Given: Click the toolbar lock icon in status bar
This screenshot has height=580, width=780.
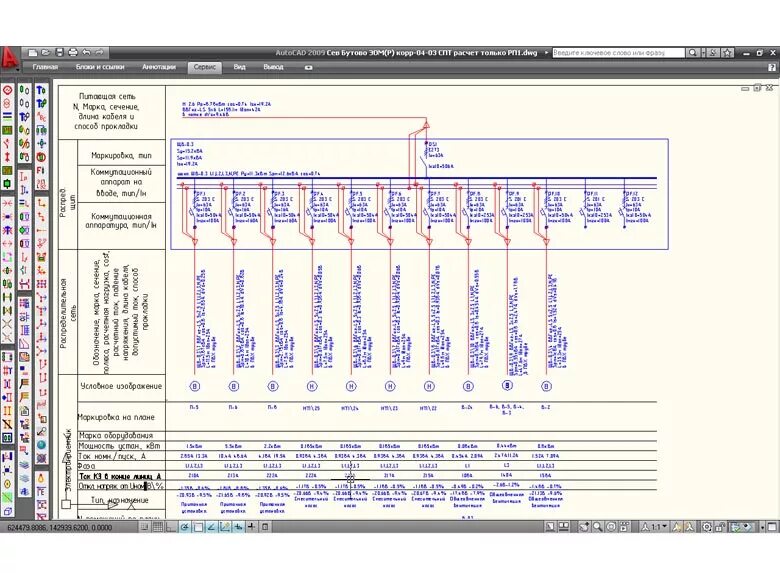Looking at the screenshot, I should [x=720, y=527].
